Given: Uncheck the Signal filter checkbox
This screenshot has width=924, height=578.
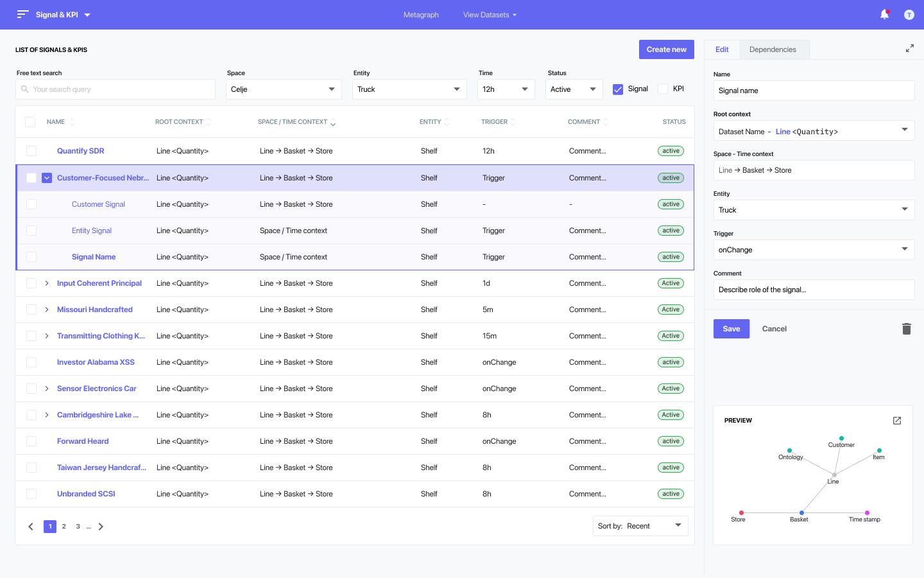Looking at the screenshot, I should 618,89.
